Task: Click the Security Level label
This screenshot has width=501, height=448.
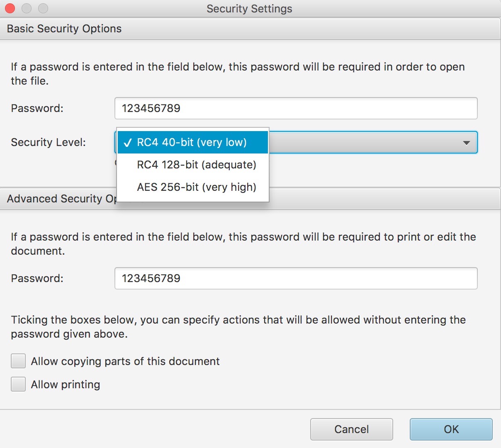Action: (x=48, y=142)
